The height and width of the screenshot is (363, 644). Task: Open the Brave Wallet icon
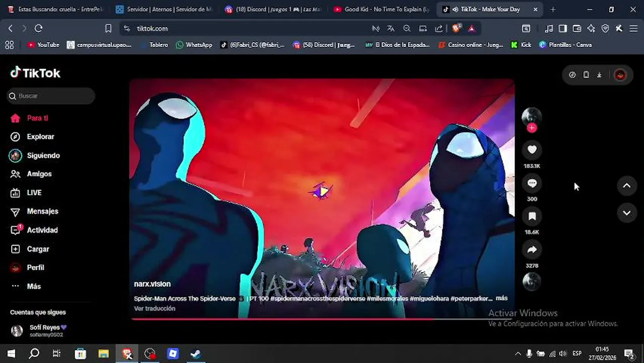(577, 29)
